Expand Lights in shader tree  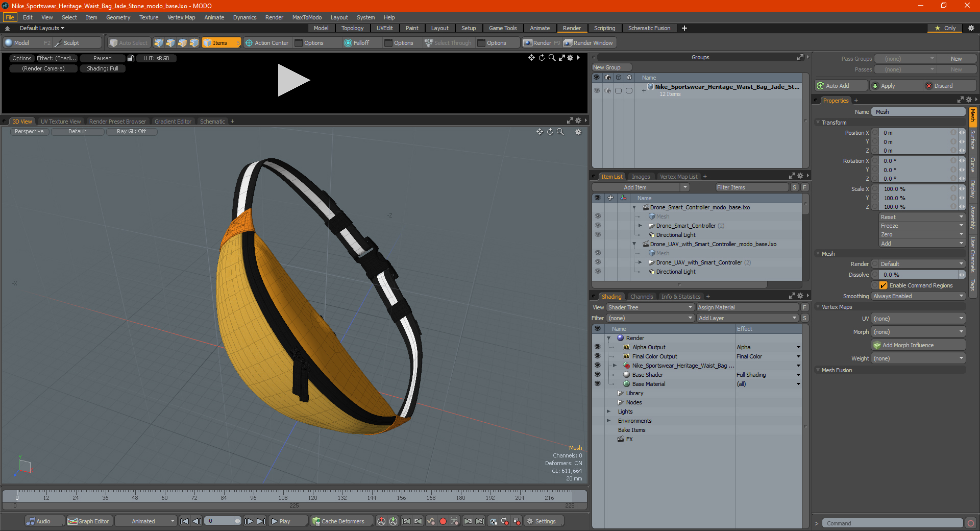coord(608,412)
